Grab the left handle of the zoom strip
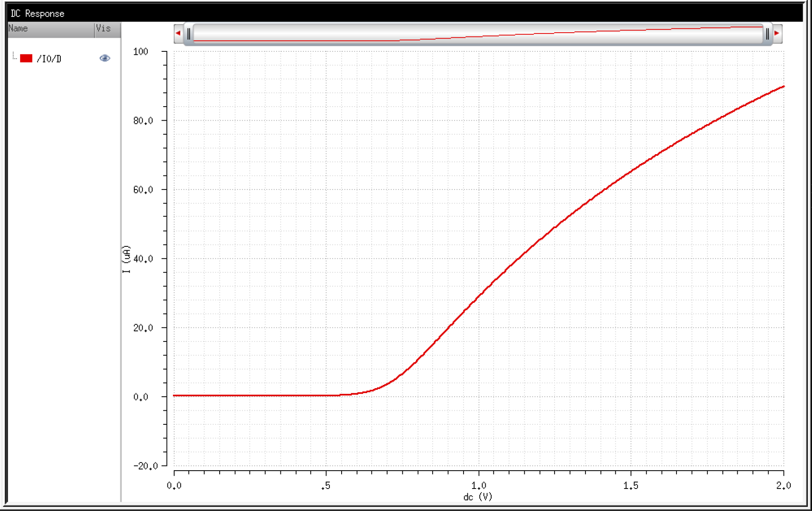 click(x=189, y=34)
